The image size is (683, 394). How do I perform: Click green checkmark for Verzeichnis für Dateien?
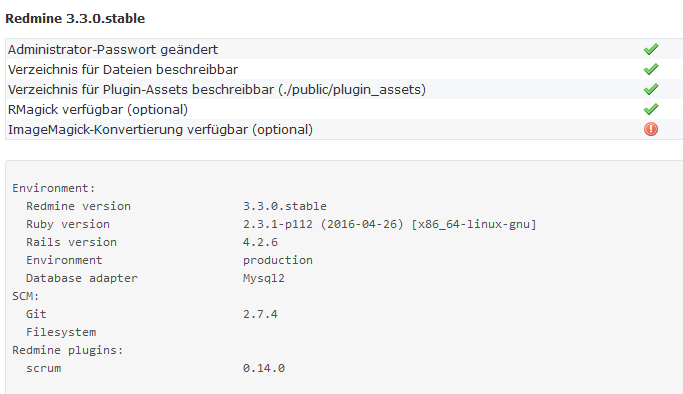651,69
